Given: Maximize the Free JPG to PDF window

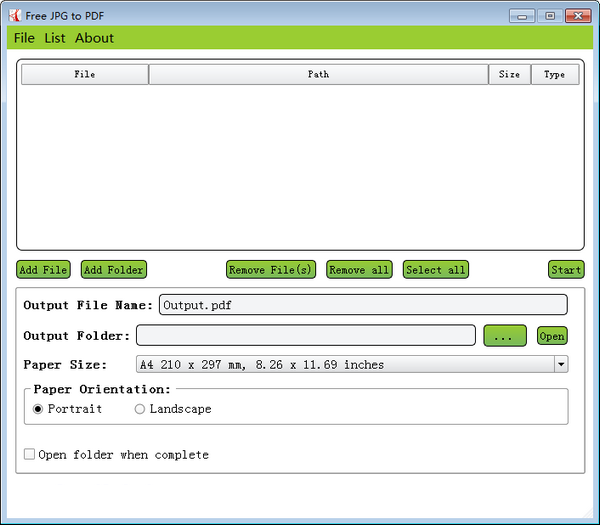Looking at the screenshot, I should tap(550, 16).
